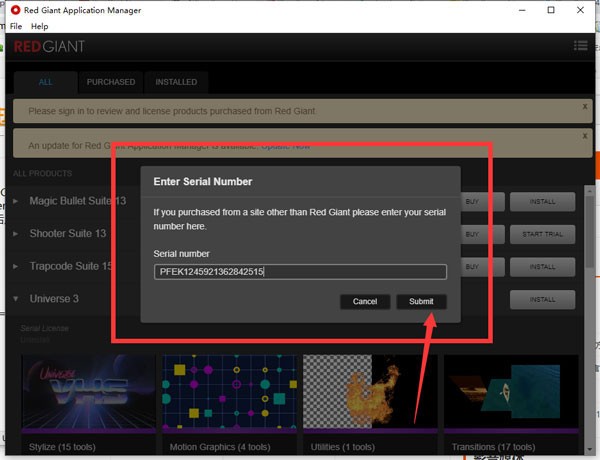Select the Transitions tools thumbnail
This screenshot has width=600, height=460.
click(511, 393)
